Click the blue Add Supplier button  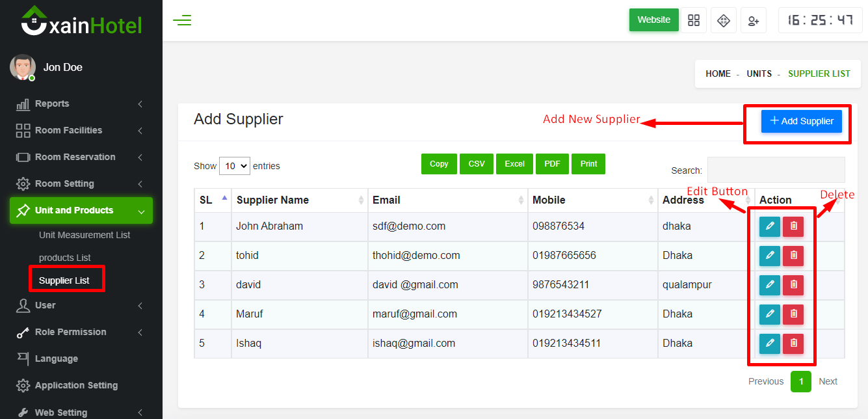click(x=801, y=121)
